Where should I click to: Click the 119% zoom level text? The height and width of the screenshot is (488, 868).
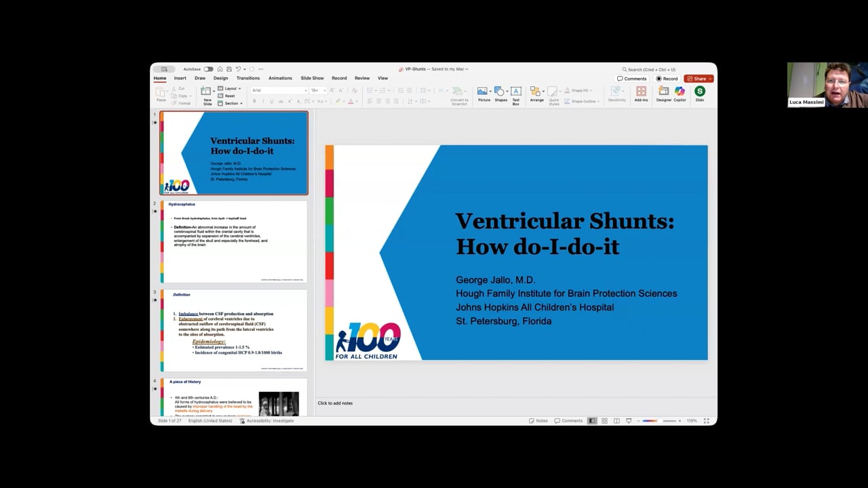[x=692, y=421]
